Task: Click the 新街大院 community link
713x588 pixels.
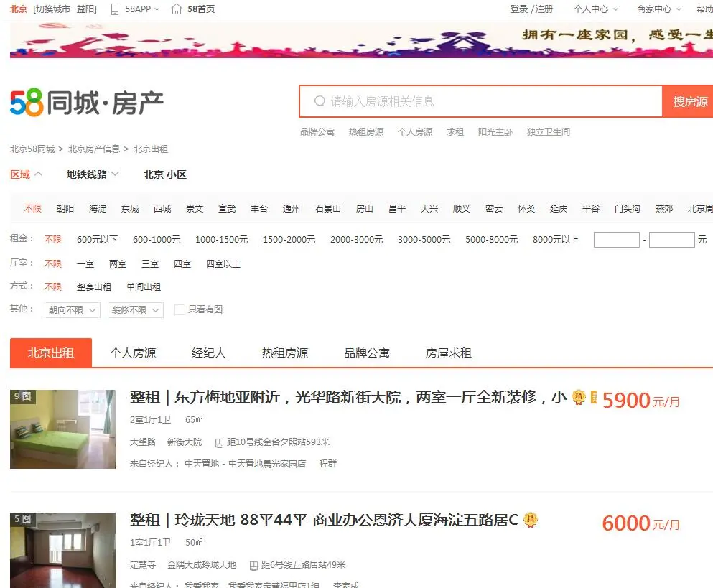Action: [184, 442]
